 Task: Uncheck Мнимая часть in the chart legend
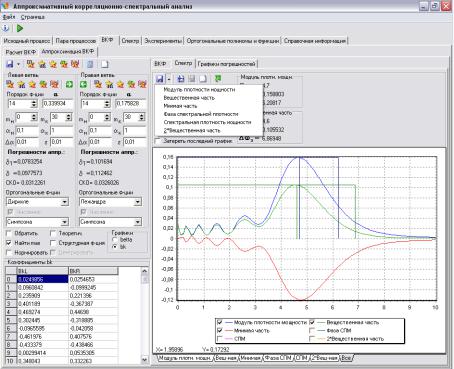[x=220, y=331]
